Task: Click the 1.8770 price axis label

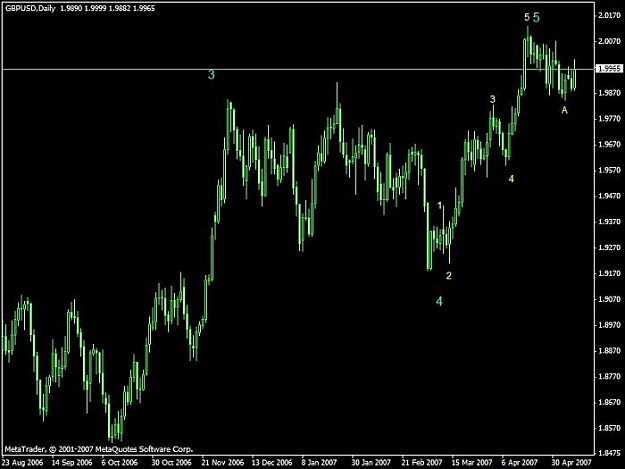Action: [x=609, y=377]
